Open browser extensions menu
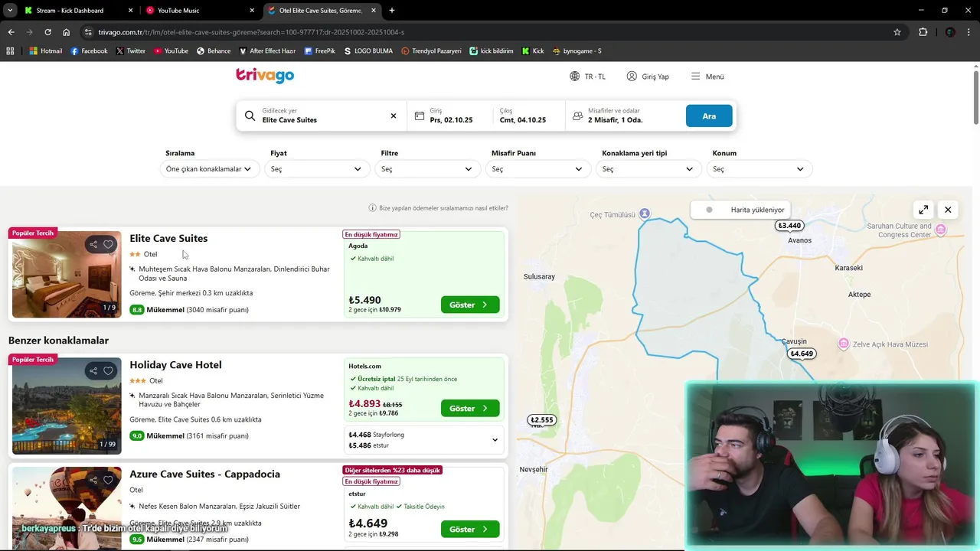This screenshot has height=551, width=980. click(923, 32)
